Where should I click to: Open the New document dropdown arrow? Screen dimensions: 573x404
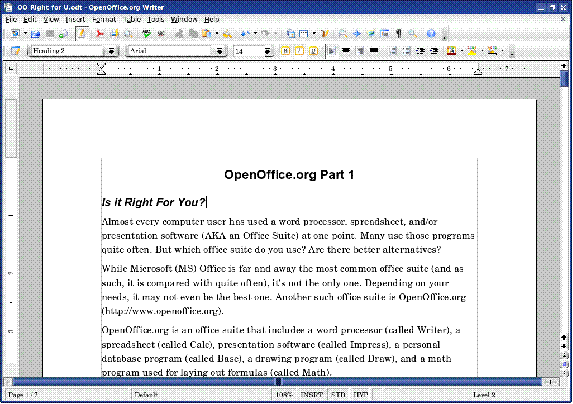26,34
